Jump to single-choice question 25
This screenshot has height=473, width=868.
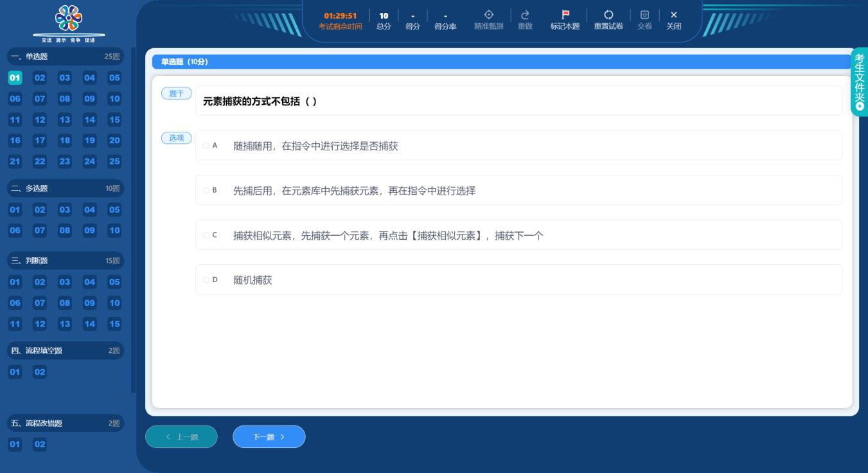114,161
